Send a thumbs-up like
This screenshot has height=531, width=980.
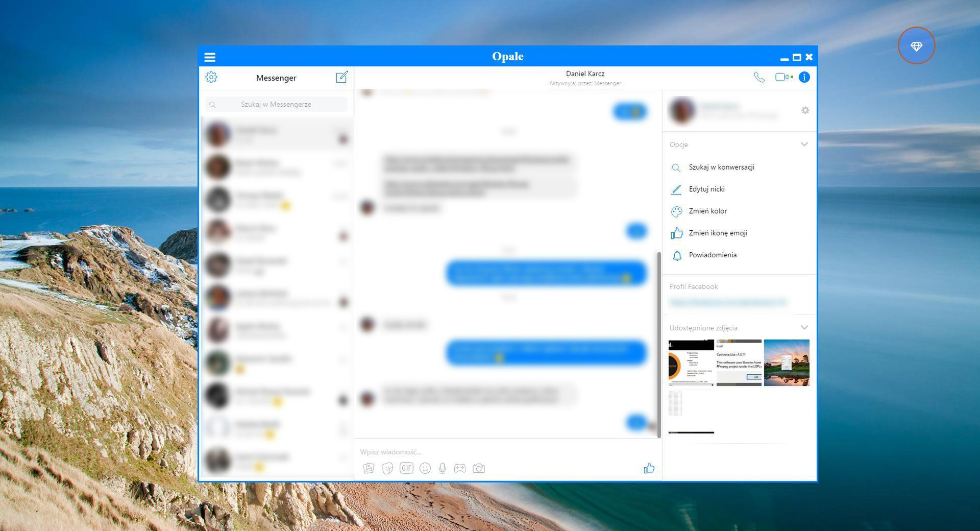point(649,468)
